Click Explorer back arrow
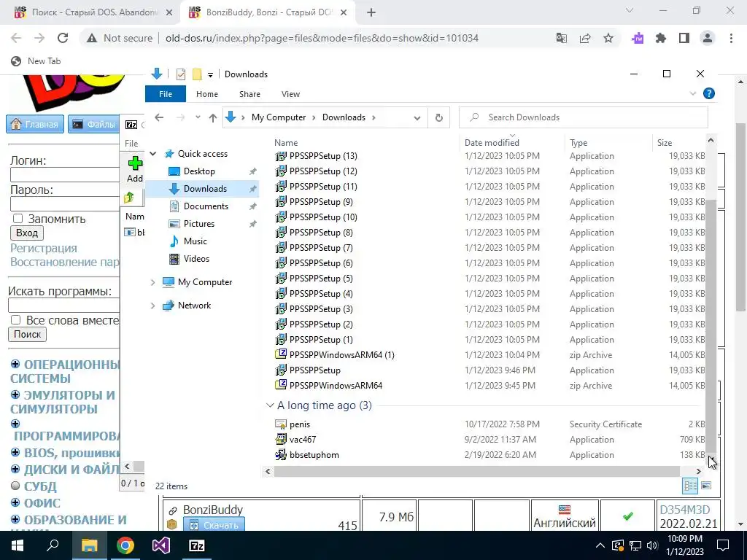747x560 pixels. pyautogui.click(x=159, y=117)
